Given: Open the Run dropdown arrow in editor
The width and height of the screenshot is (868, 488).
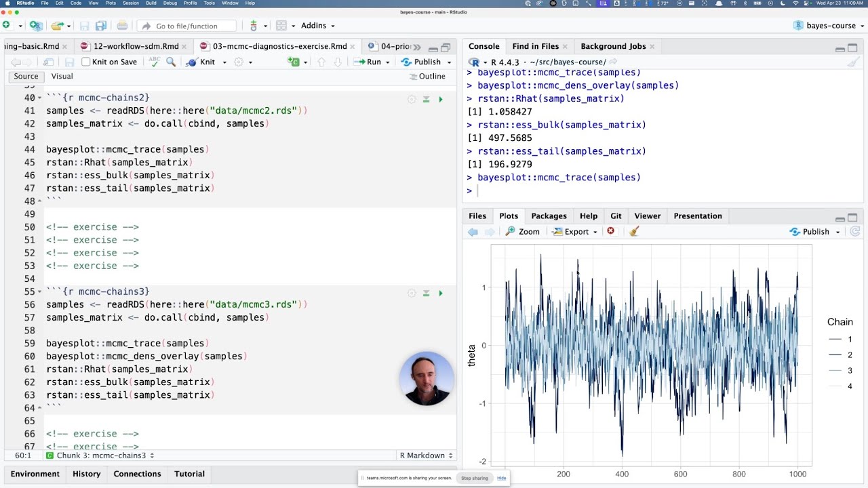Looking at the screenshot, I should click(388, 62).
